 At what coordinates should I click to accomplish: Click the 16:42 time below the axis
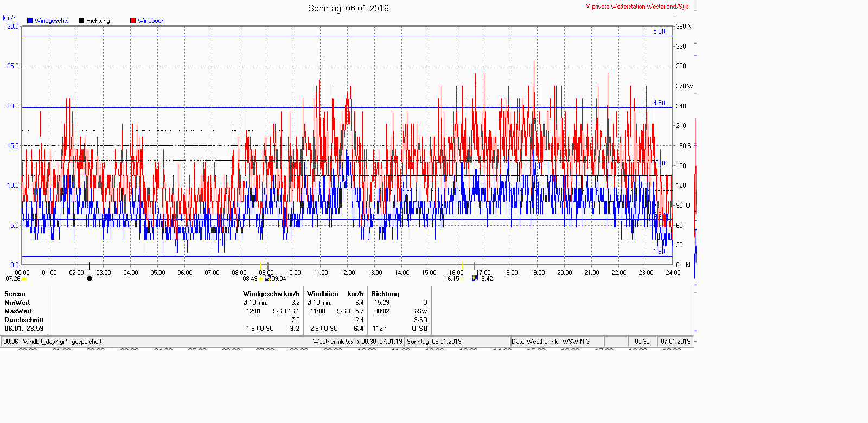coord(486,279)
